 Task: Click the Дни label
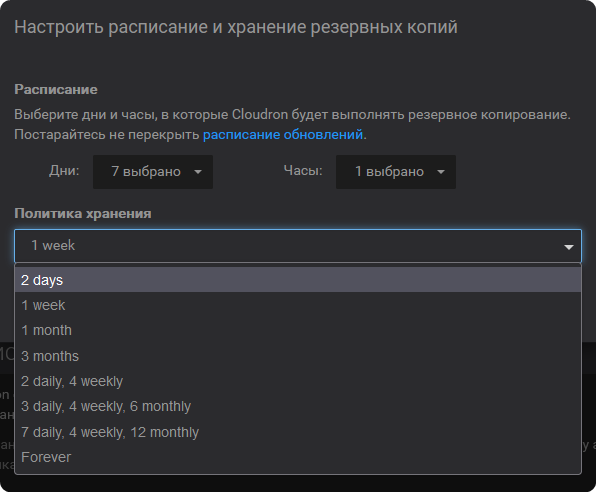click(64, 171)
